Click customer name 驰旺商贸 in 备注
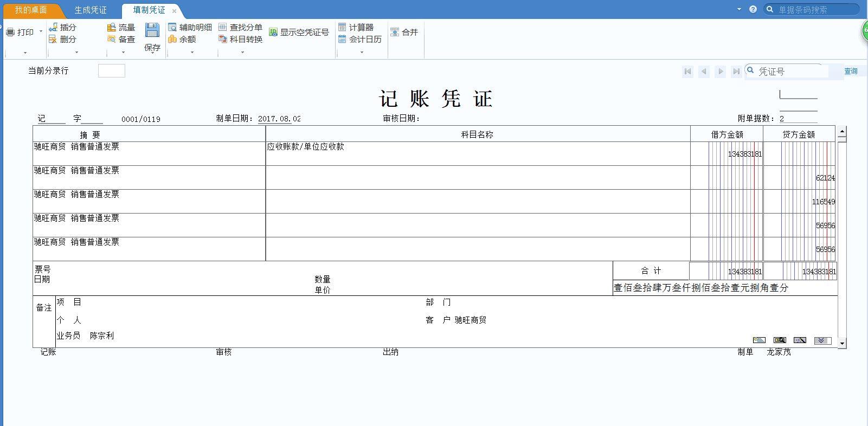 (471, 320)
